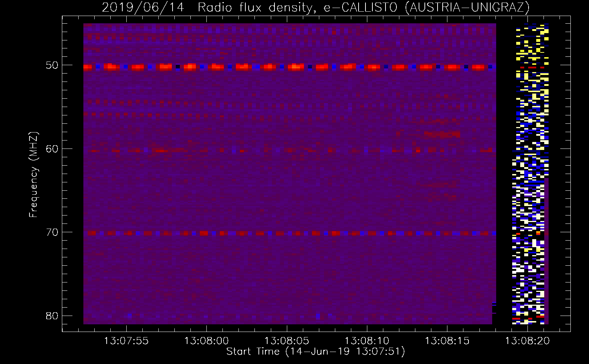Click the 'Start Time (14-Jun-19 13:07:51)' x-axis label

316,352
